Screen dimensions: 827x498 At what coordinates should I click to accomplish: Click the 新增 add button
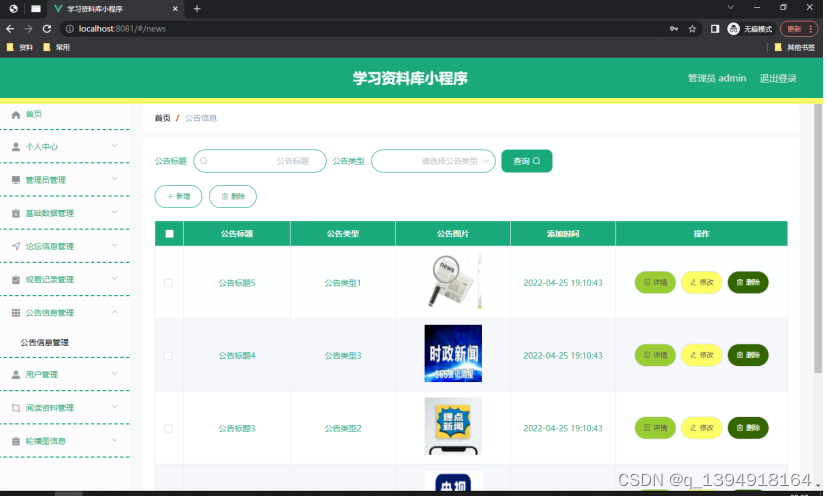[x=178, y=197]
